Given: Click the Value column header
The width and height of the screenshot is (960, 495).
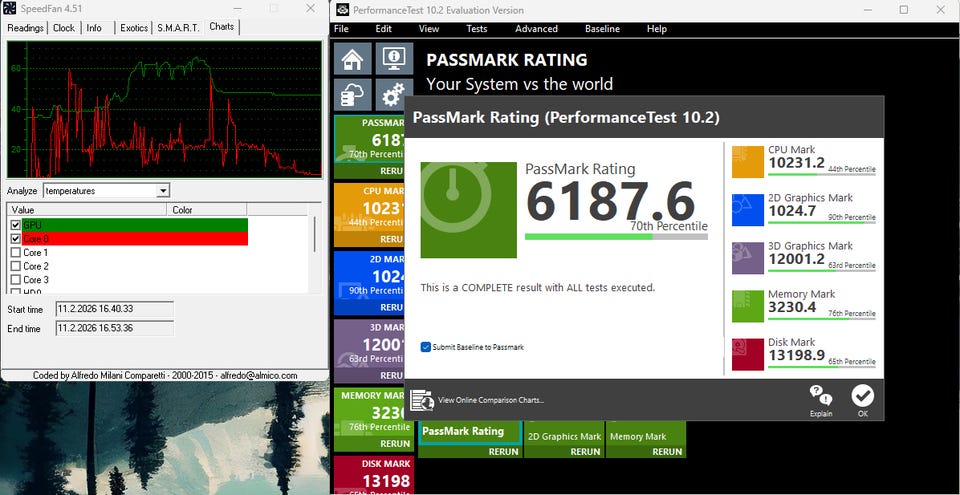Looking at the screenshot, I should pos(86,210).
